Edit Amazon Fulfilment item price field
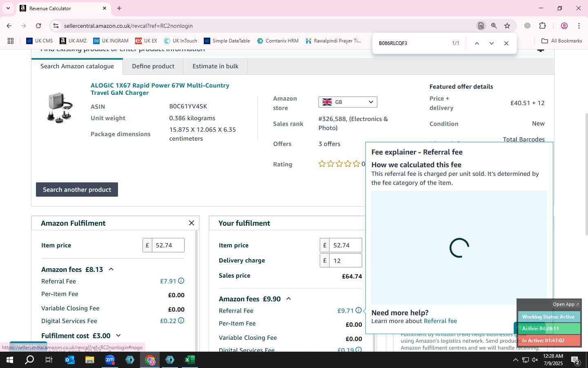Viewport: 588px width, 368px height. (x=168, y=245)
